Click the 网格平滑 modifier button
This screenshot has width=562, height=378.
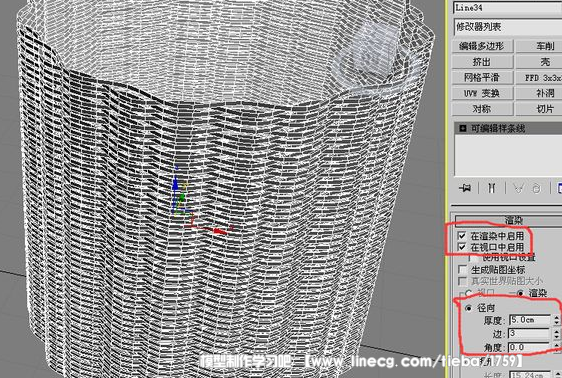[x=482, y=78]
